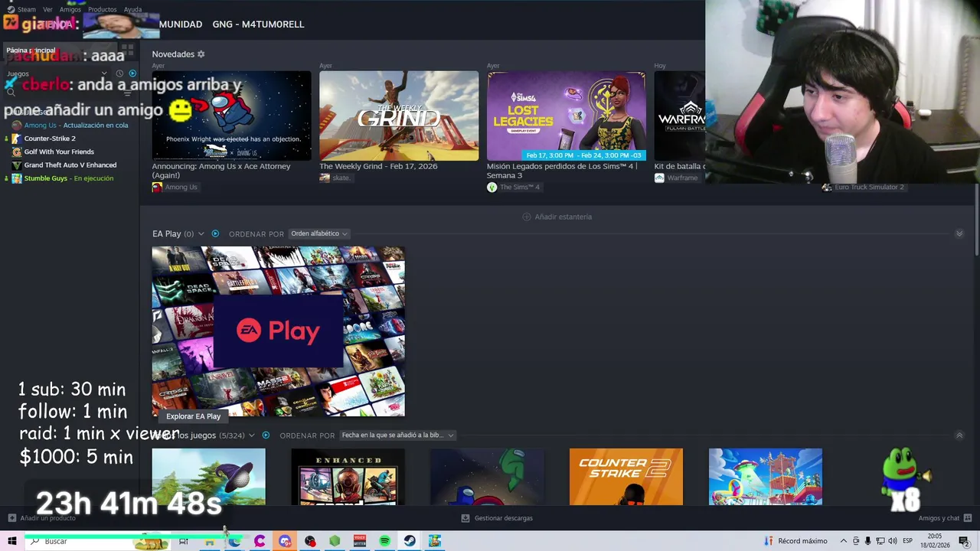Click Warframe game tag under news
Viewport: 980px width, 551px height.
tap(676, 178)
